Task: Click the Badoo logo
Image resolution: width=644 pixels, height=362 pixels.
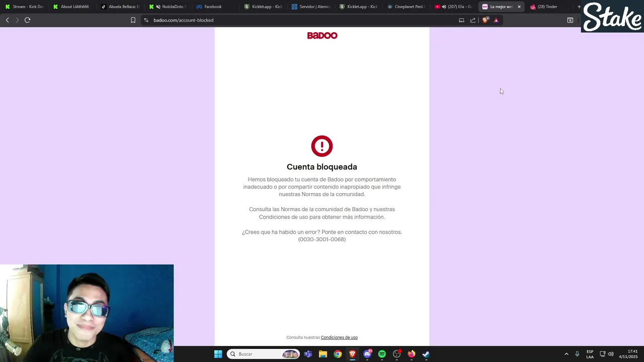Action: click(x=322, y=35)
